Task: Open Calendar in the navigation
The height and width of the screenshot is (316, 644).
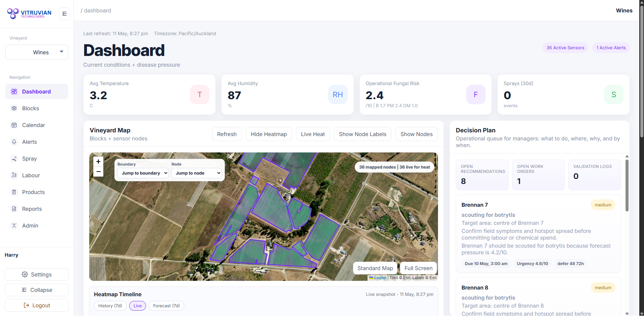Action: click(37, 125)
